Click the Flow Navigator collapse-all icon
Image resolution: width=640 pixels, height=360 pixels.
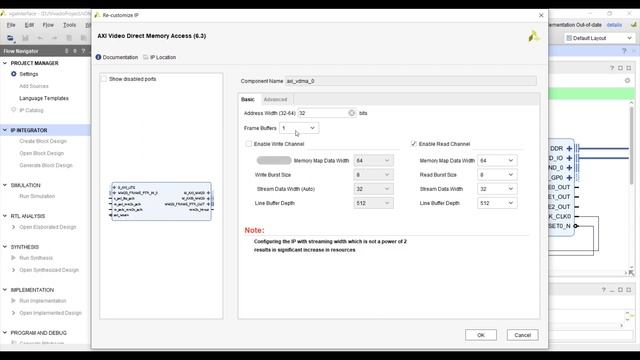pos(67,51)
